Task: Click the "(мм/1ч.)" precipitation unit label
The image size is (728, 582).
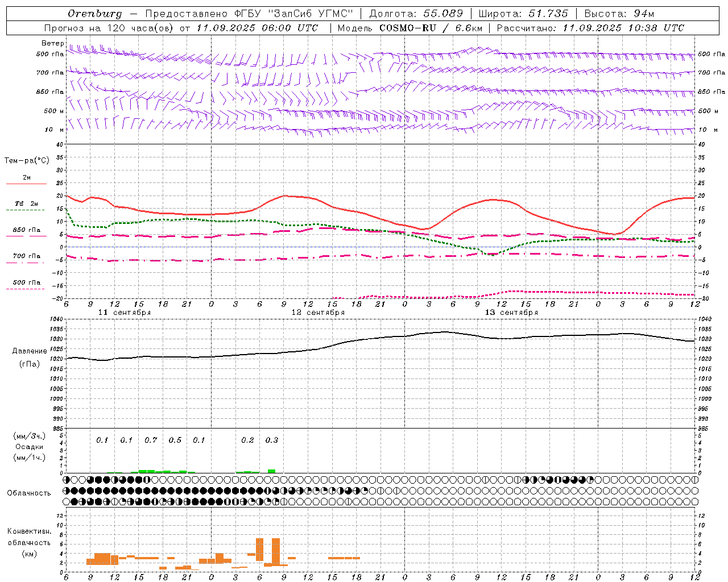Action: 30,458
